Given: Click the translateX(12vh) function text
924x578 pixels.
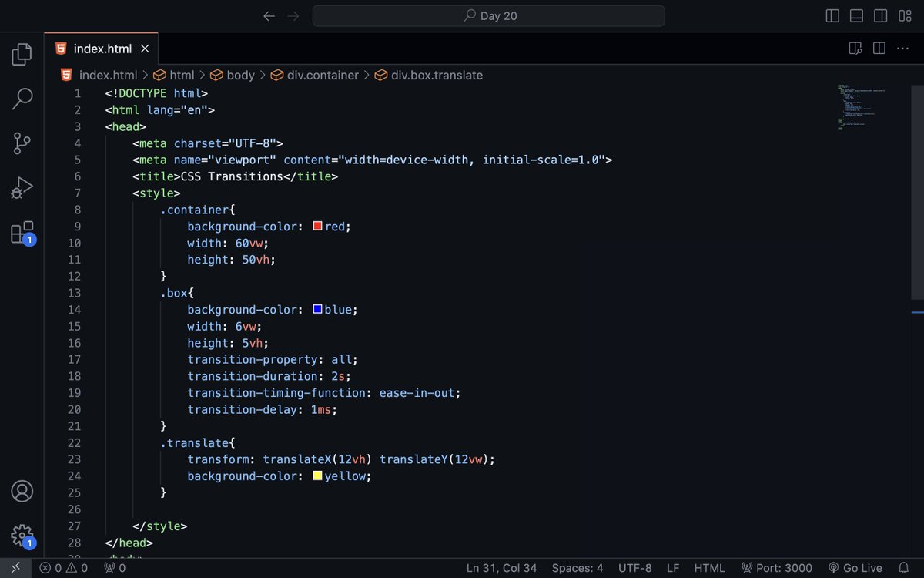Looking at the screenshot, I should (318, 459).
